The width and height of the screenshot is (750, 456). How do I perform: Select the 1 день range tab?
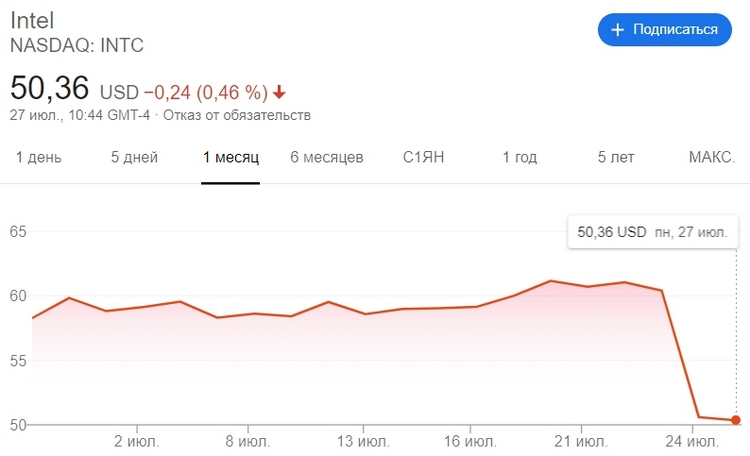click(39, 157)
